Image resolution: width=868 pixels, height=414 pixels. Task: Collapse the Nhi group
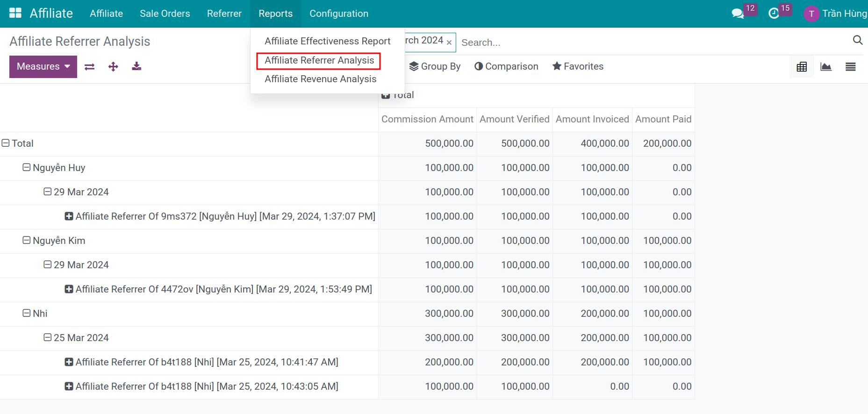click(x=27, y=314)
